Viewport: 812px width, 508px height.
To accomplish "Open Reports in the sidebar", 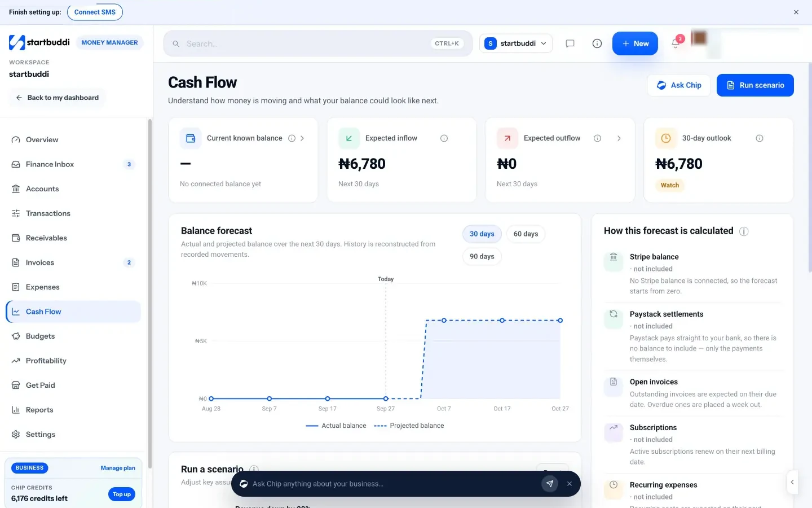I will click(73, 410).
